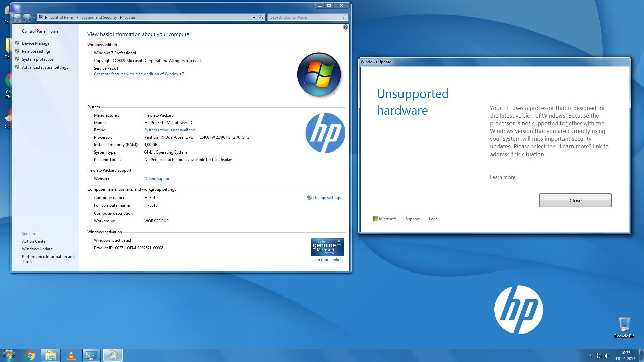Screen dimensions: 644x362
Task: Click the Microsoft logo in Windows Update dialog
Action: (x=384, y=219)
